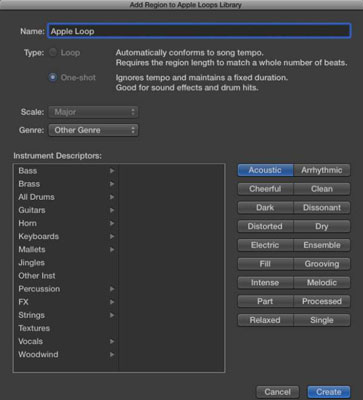363x400 pixels.
Task: Toggle the Arrhythmic descriptor button
Action: pyautogui.click(x=322, y=170)
